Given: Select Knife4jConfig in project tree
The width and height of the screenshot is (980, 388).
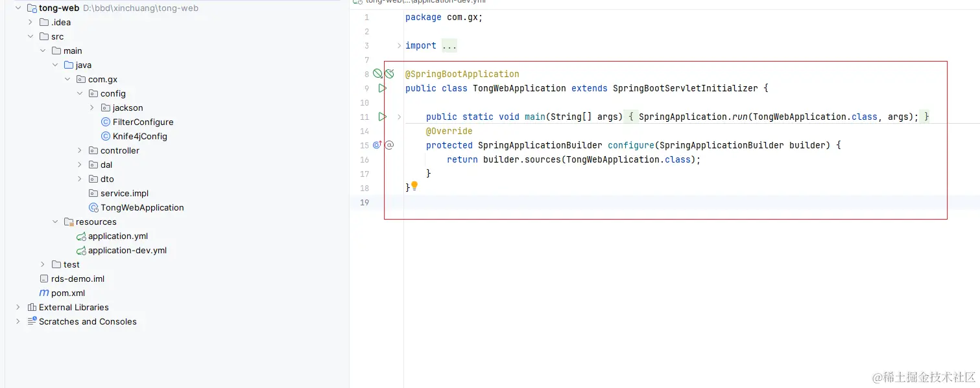Looking at the screenshot, I should [139, 137].
